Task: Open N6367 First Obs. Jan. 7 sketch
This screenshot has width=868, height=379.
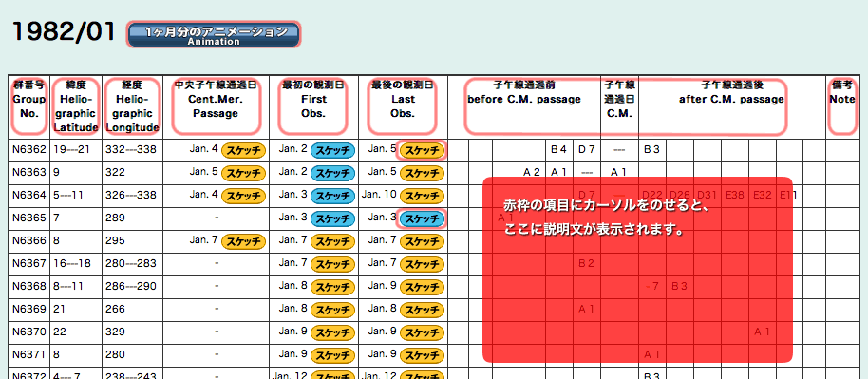Action: [332, 264]
